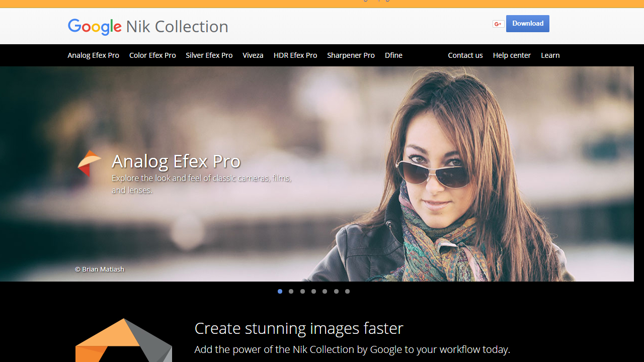Click the Google+ share icon
The image size is (644, 362).
[x=498, y=24]
